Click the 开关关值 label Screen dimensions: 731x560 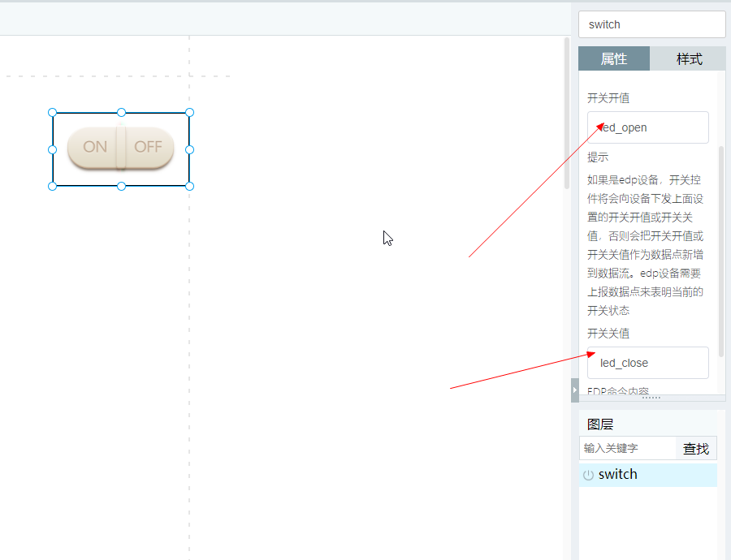point(608,333)
